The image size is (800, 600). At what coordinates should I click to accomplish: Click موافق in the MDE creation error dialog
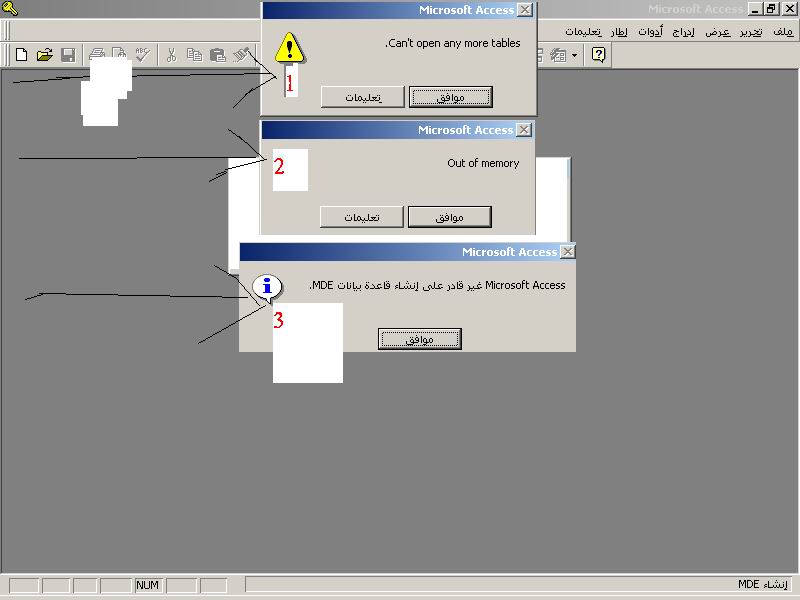[x=419, y=339]
